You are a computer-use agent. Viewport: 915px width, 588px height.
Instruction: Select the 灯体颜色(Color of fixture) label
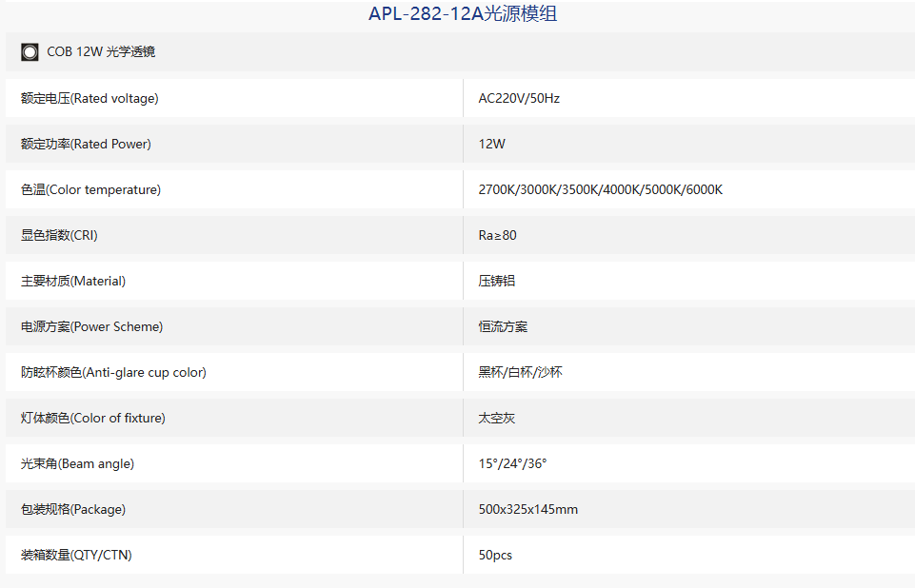(x=92, y=419)
